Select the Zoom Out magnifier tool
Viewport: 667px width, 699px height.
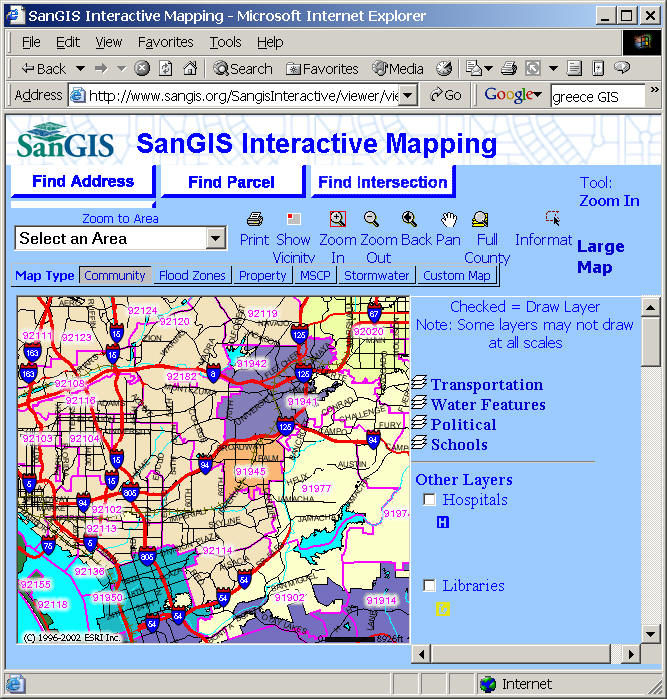point(371,219)
